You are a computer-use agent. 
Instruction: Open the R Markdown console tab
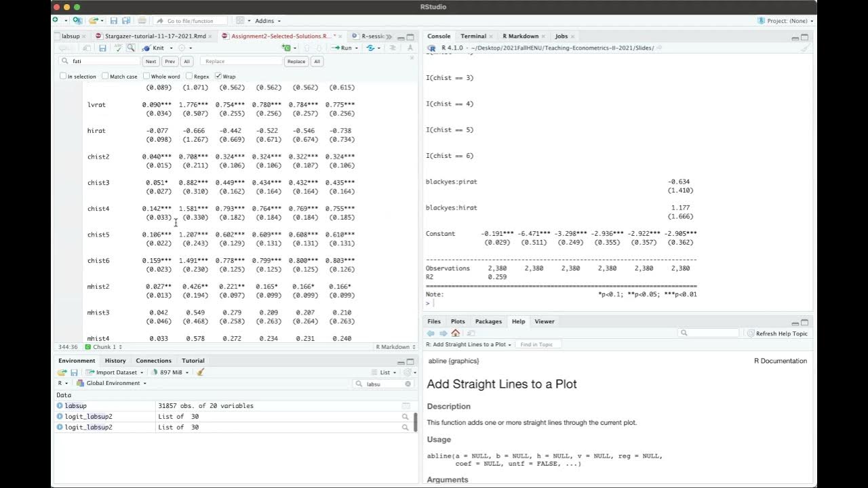(520, 36)
